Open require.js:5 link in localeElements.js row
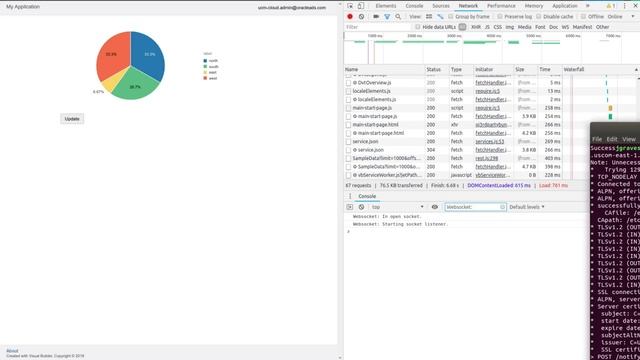The image size is (640, 360). [x=487, y=91]
